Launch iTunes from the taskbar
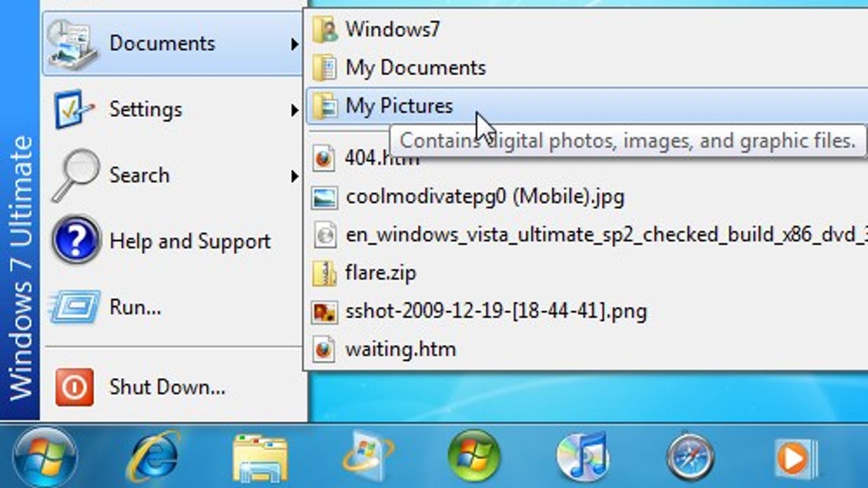The image size is (868, 488). 582,457
